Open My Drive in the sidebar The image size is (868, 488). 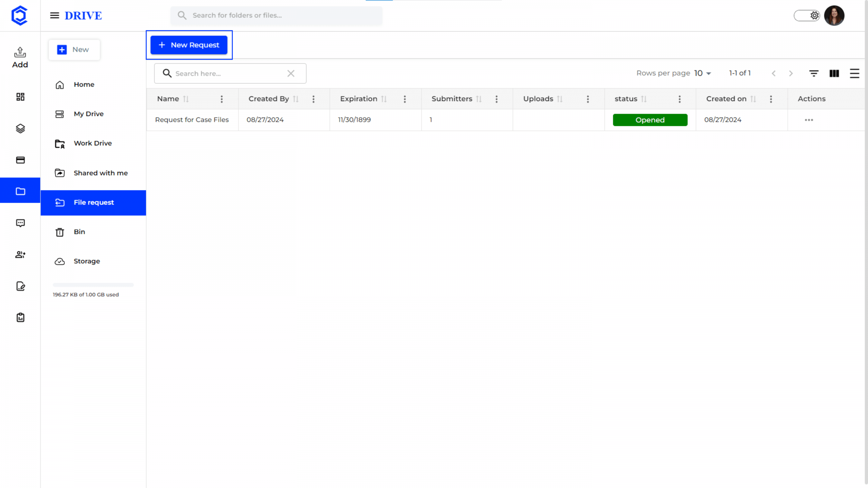coord(93,114)
